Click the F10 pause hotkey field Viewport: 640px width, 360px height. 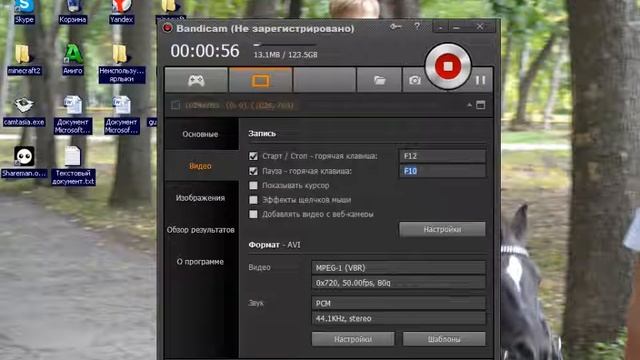(x=442, y=171)
